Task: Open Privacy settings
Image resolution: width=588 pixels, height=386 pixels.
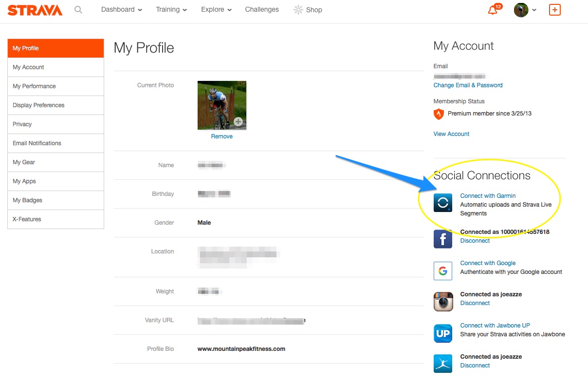Action: point(55,124)
